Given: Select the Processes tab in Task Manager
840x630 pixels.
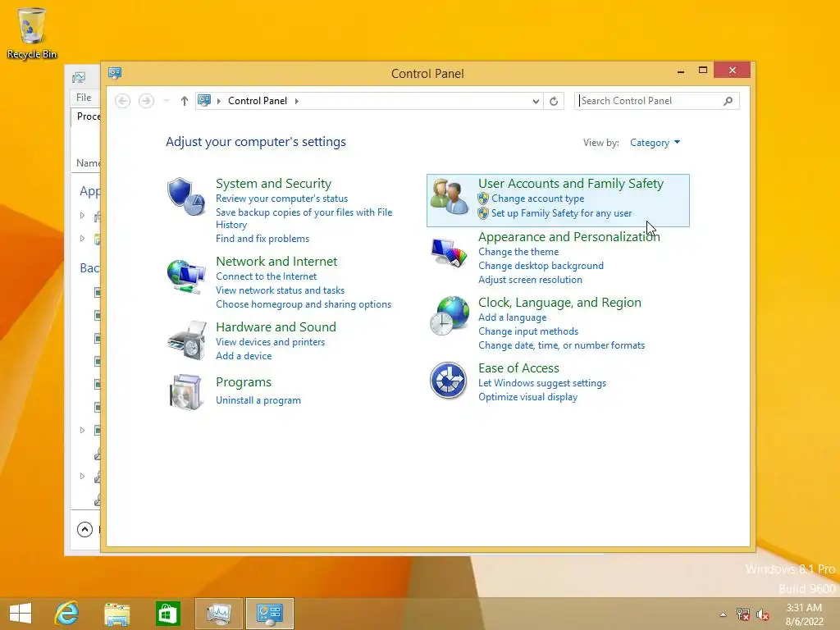Looking at the screenshot, I should pos(88,116).
